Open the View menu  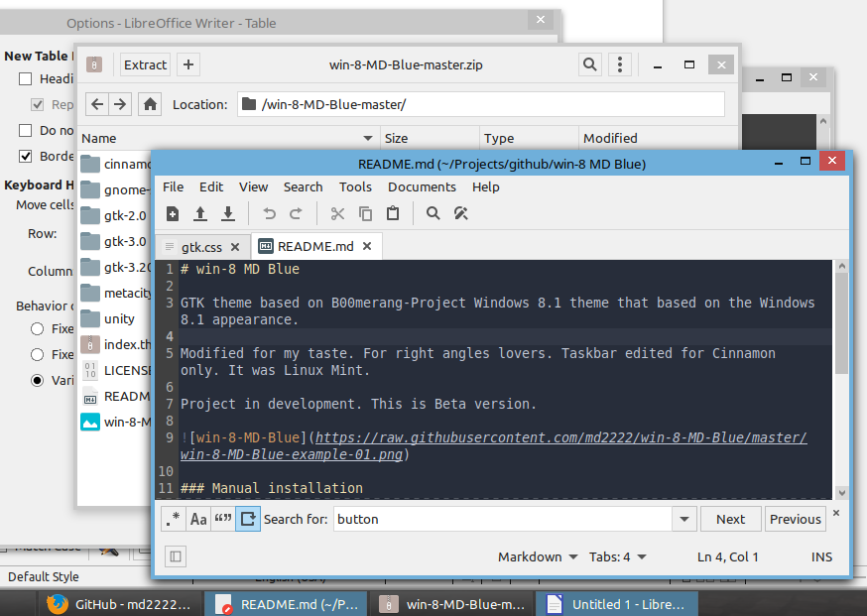tap(253, 186)
